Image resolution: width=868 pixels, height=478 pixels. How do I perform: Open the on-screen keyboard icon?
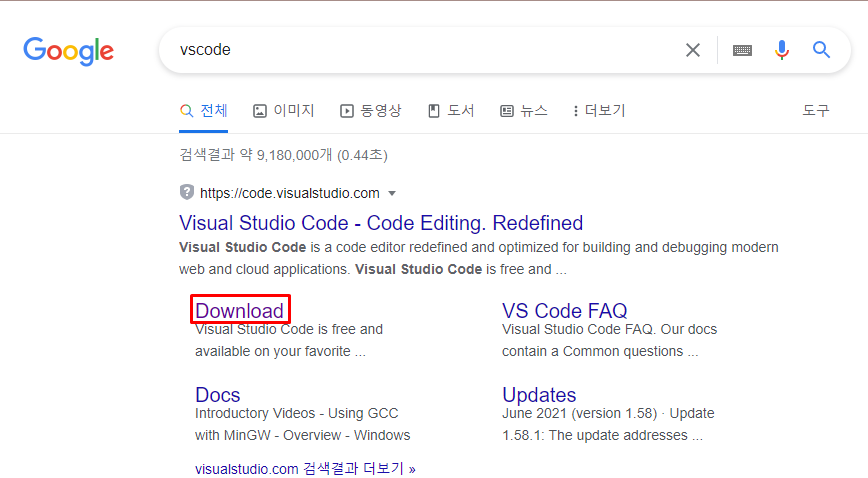[x=742, y=50]
